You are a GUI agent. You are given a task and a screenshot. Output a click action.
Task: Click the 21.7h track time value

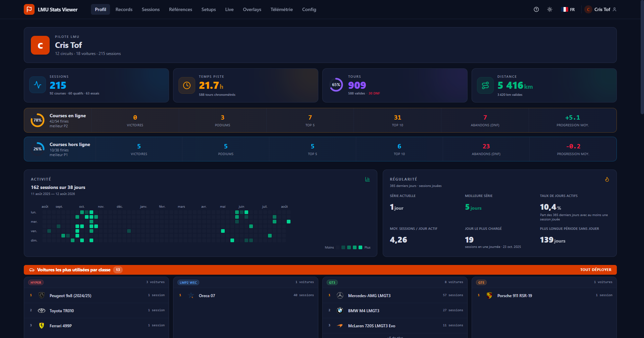pos(211,85)
